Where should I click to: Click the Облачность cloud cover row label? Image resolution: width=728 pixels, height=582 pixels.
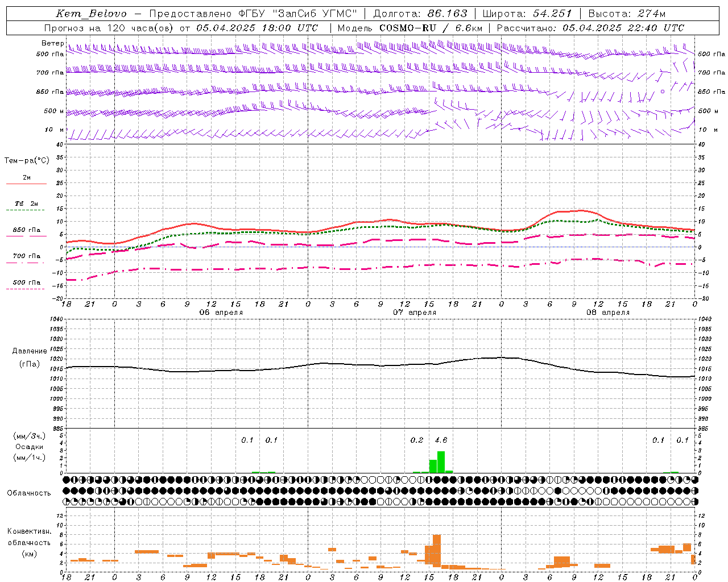coord(29,493)
